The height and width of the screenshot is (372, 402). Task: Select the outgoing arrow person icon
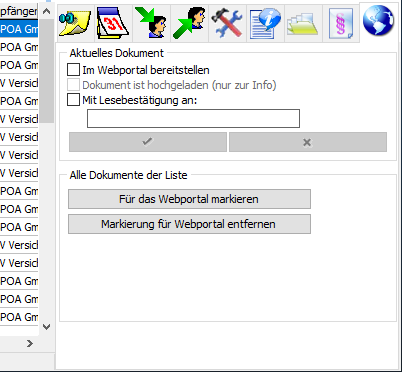click(189, 23)
